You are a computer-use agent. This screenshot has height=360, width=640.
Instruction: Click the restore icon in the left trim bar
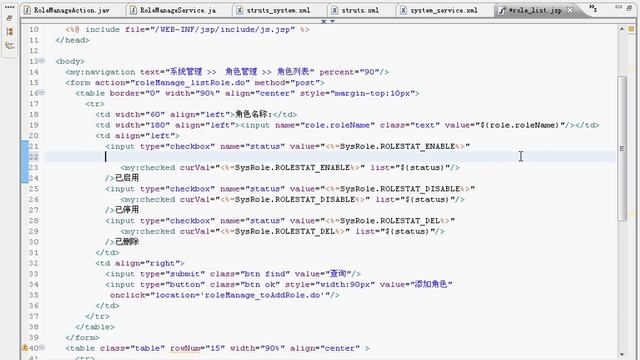(x=9, y=18)
